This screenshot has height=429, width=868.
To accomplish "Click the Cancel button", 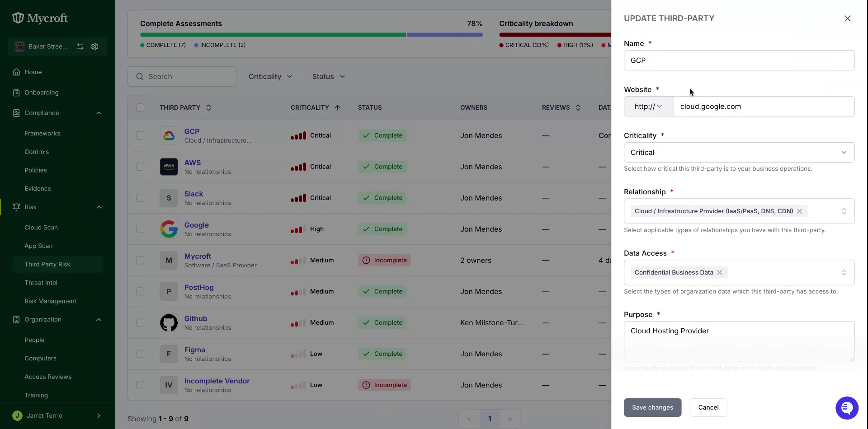I will point(708,407).
